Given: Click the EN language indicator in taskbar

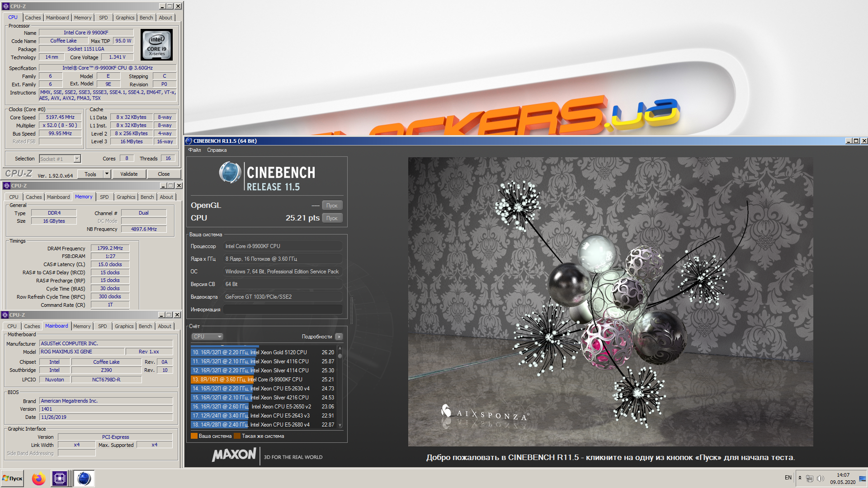Looking at the screenshot, I should point(788,478).
